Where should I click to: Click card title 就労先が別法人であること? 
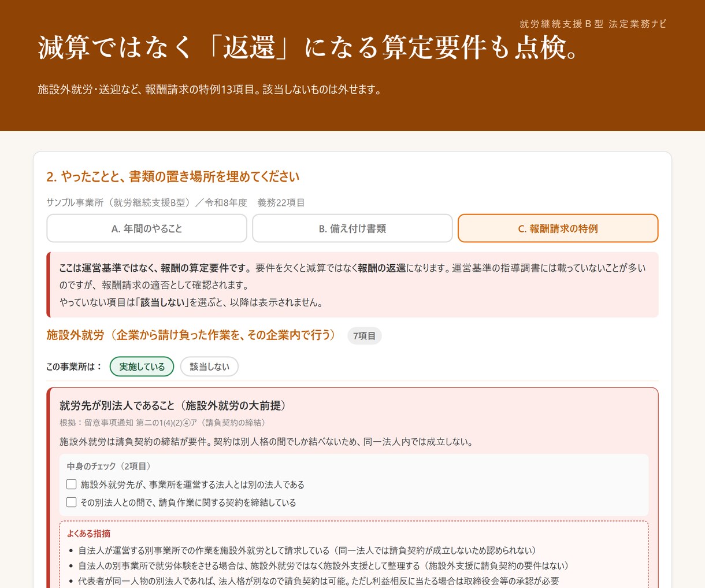click(x=173, y=405)
